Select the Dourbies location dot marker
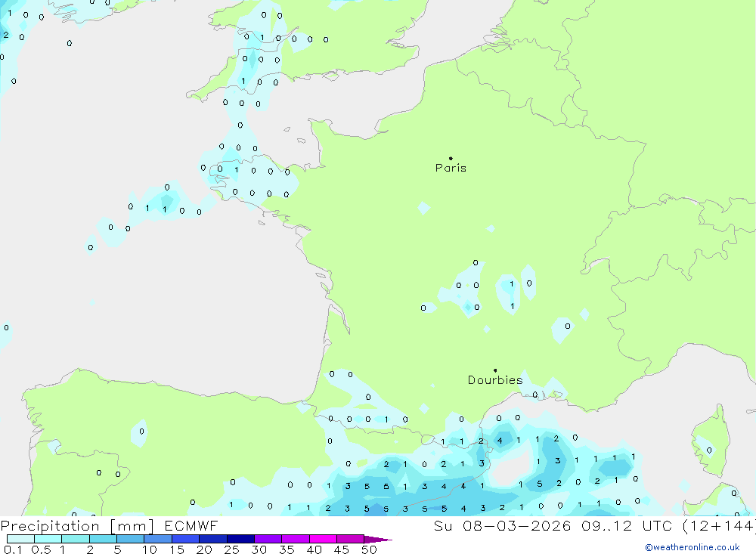Viewport: 756px width, 554px height. (x=495, y=370)
